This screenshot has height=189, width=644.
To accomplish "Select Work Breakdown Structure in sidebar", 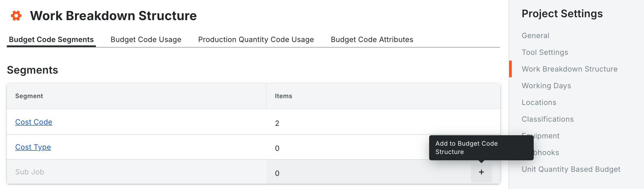I will pyautogui.click(x=570, y=69).
